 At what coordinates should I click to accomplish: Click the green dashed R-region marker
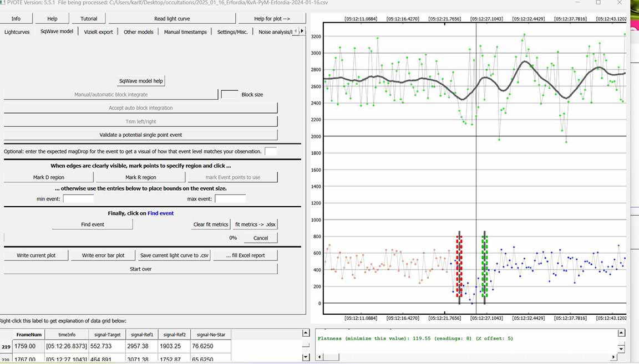485,268
